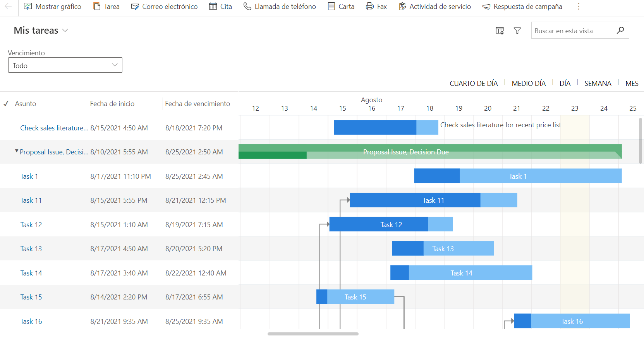Image resolution: width=644 pixels, height=337 pixels.
Task: Create a Correo electrónico activity
Action: 164,7
